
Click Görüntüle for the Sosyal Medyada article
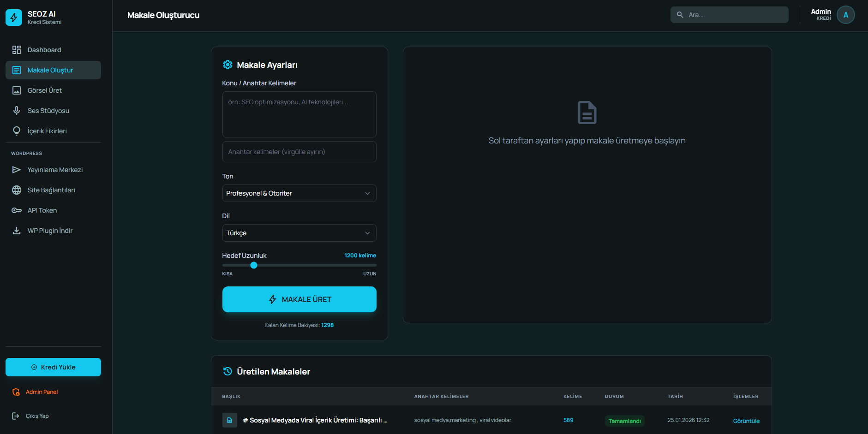coord(746,421)
